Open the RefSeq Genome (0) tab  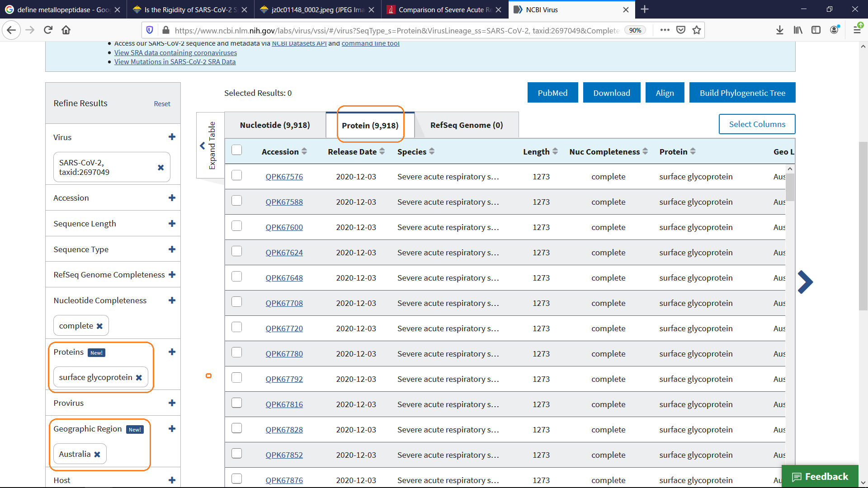pos(466,125)
